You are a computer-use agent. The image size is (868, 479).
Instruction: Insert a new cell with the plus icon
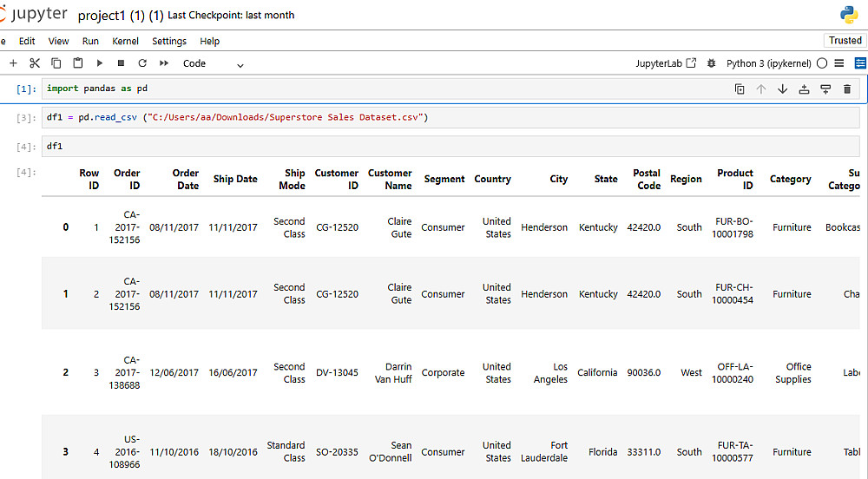click(13, 63)
